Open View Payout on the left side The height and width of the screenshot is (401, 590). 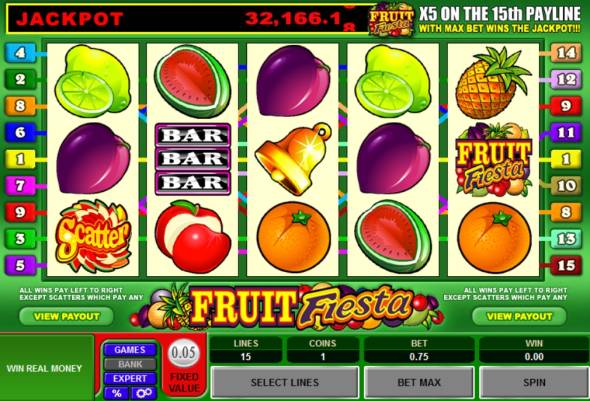[67, 316]
